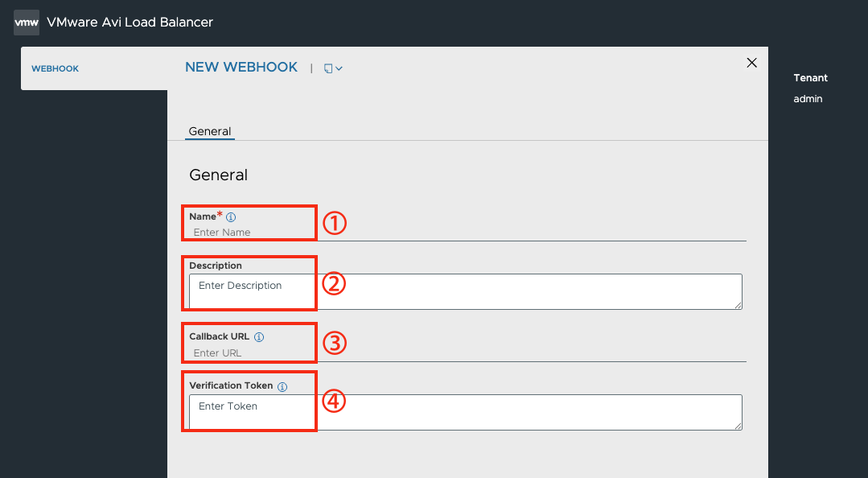Click the NEW WEBHOOK heading text
The image size is (868, 478).
(x=241, y=67)
